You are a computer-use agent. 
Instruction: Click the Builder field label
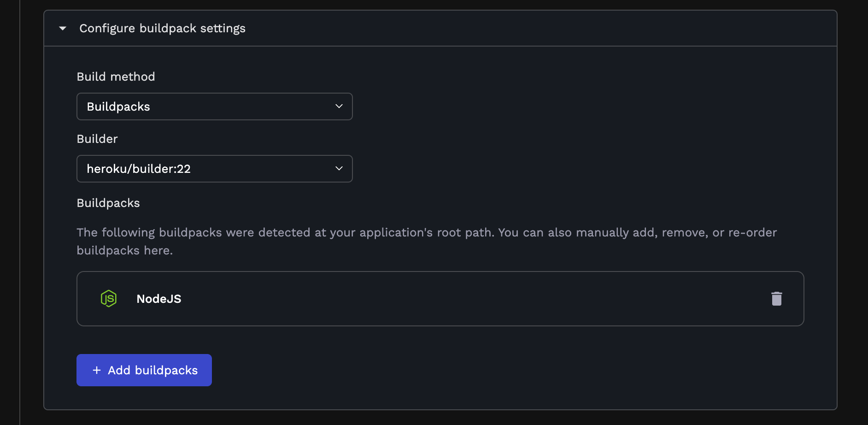tap(97, 139)
